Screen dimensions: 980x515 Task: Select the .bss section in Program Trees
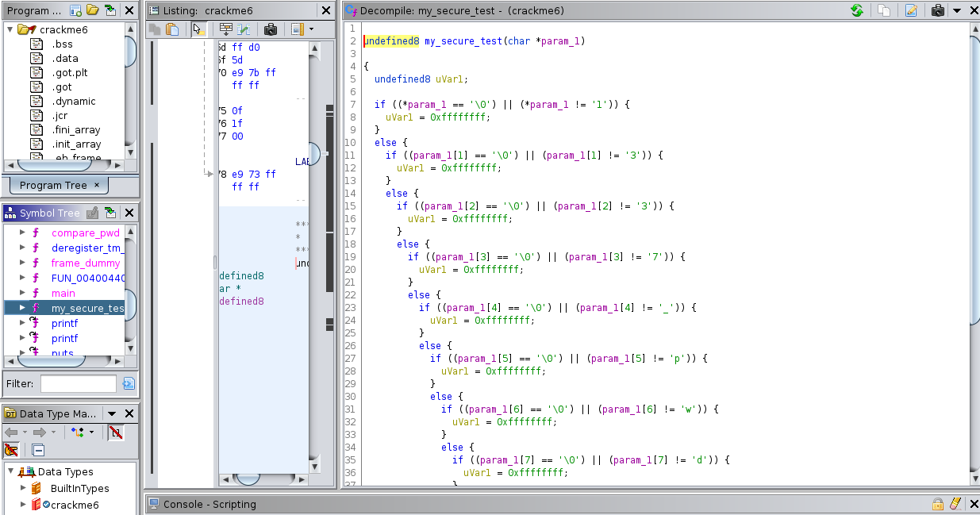coord(63,44)
